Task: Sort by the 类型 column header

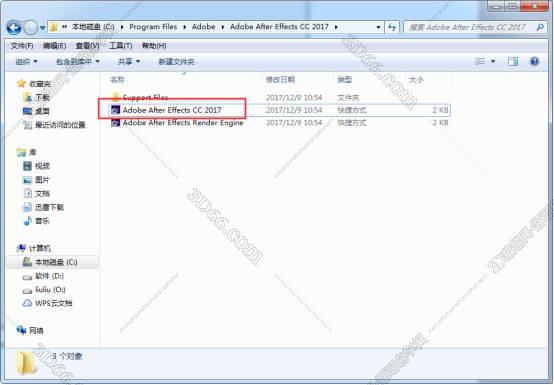Action: point(344,79)
